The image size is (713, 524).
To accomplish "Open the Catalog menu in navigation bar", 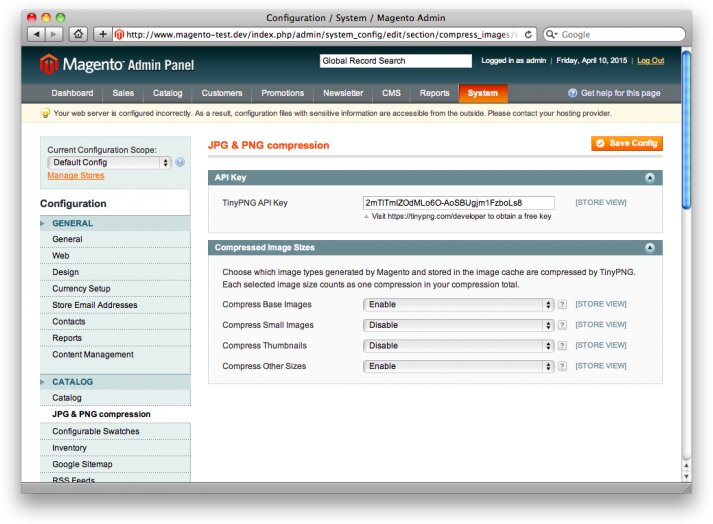I will tap(167, 93).
